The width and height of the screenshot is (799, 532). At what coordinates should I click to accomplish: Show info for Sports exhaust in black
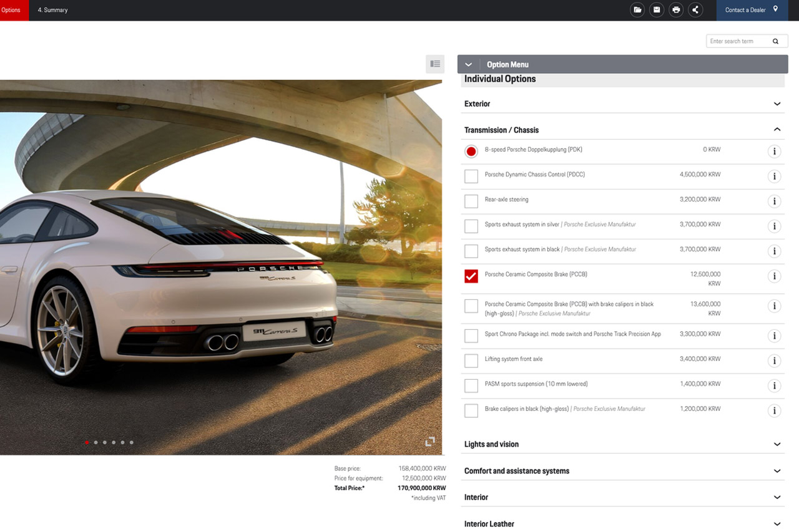tap(774, 251)
